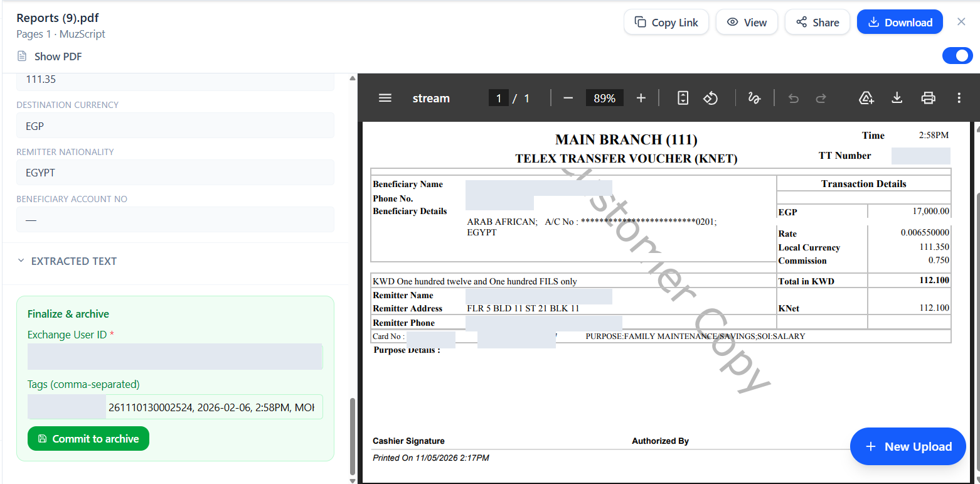Zoom in the PDF with plus icon
This screenshot has width=980, height=484.
pyautogui.click(x=641, y=98)
